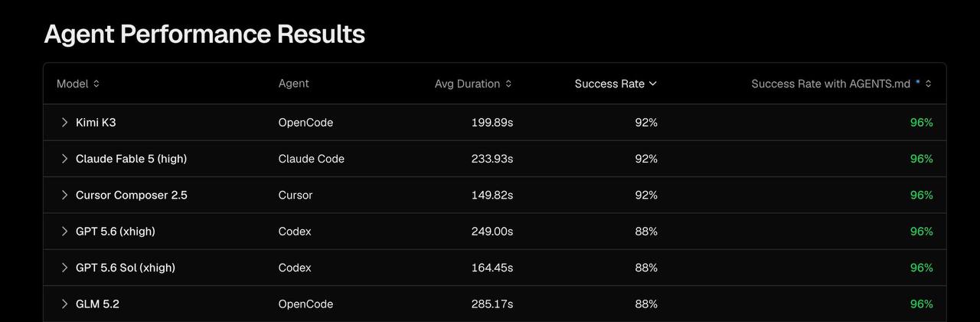Sort table by Avg Duration header
This screenshot has width=980, height=322.
(467, 84)
